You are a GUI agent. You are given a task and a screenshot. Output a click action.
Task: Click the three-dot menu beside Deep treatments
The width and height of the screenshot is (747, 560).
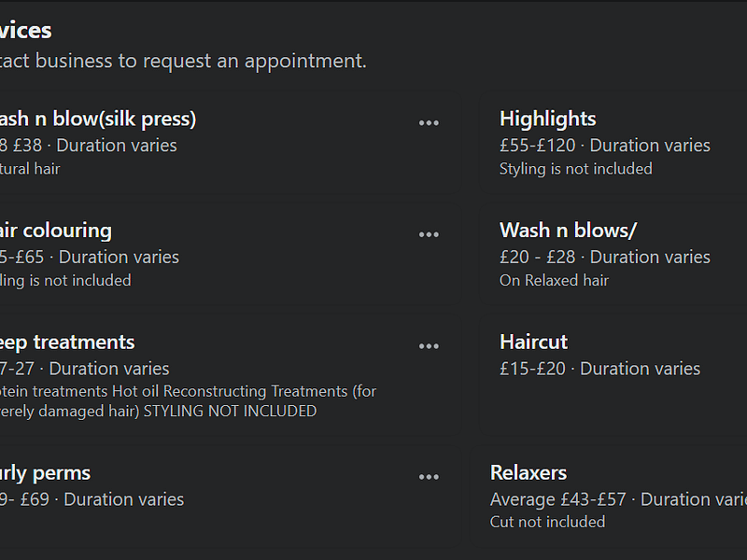[429, 346]
